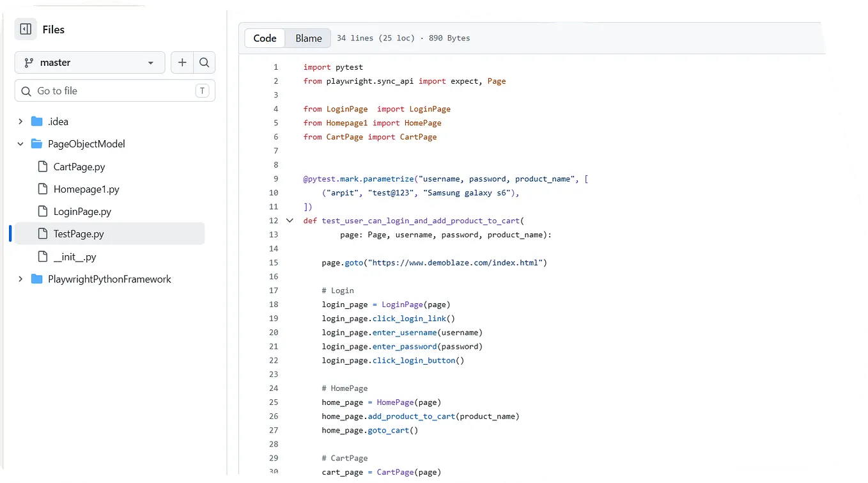
Task: Click line number 18
Action: click(274, 305)
